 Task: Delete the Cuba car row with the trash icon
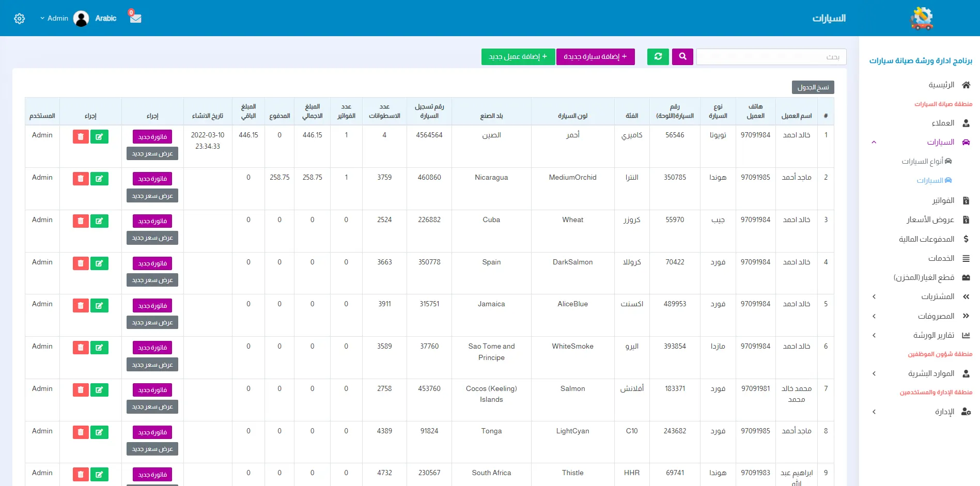[x=81, y=222]
